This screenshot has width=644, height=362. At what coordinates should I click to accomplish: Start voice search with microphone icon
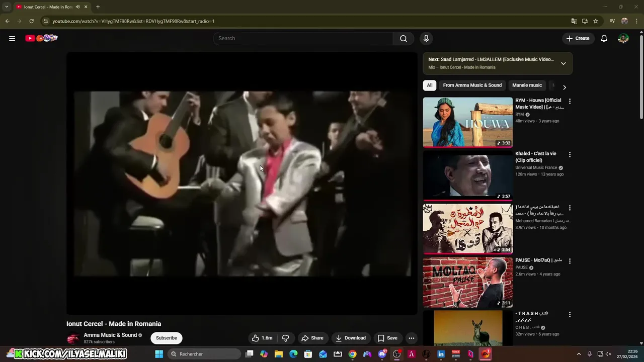(x=426, y=38)
